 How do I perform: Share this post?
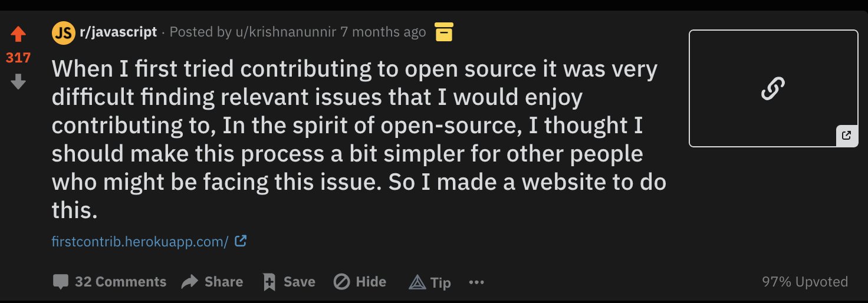(x=212, y=282)
